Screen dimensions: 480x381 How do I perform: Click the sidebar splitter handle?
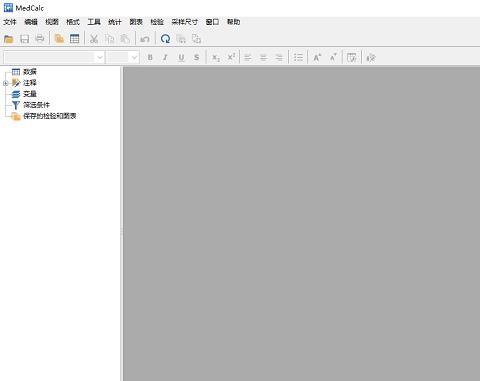122,231
